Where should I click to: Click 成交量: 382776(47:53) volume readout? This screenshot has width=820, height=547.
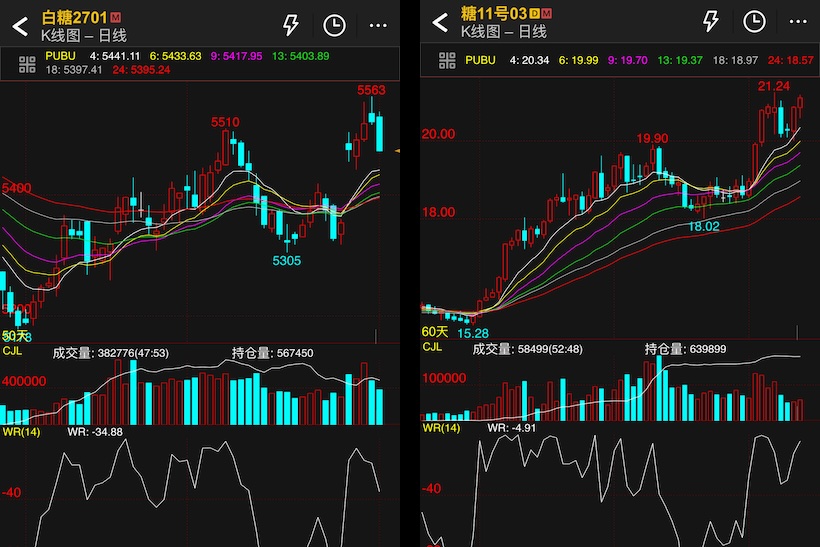click(110, 353)
